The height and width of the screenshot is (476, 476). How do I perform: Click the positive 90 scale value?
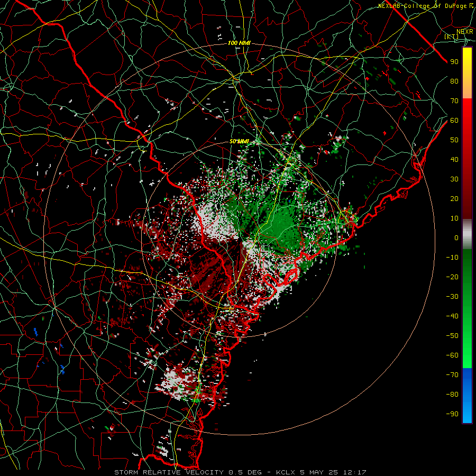(x=454, y=62)
